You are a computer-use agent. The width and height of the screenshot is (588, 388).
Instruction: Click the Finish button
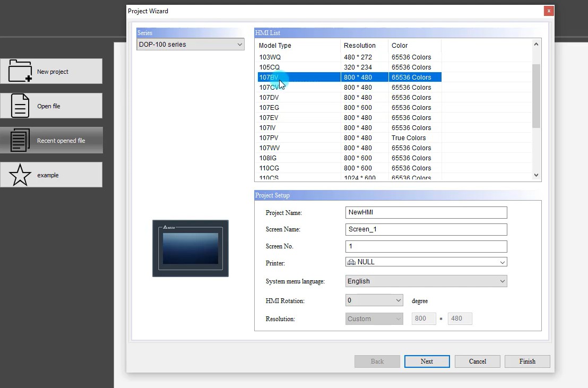(528, 361)
